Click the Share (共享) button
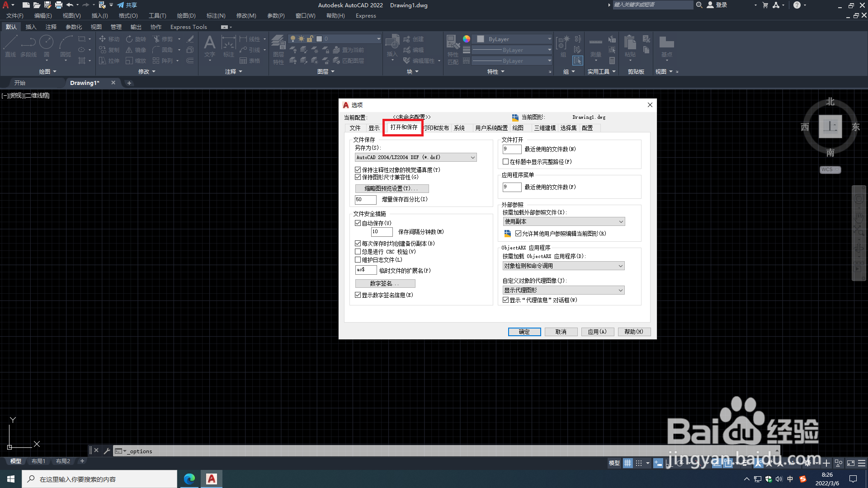The width and height of the screenshot is (868, 488). point(127,5)
